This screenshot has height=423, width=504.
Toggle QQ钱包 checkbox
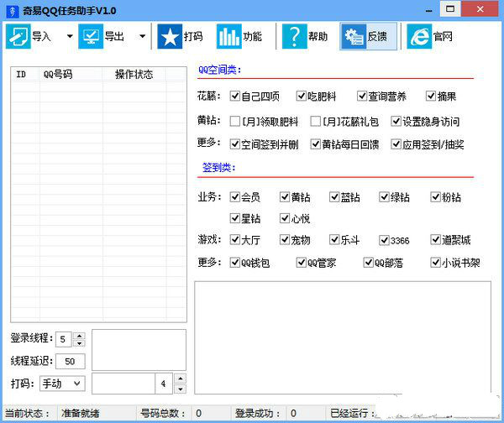[x=235, y=263]
